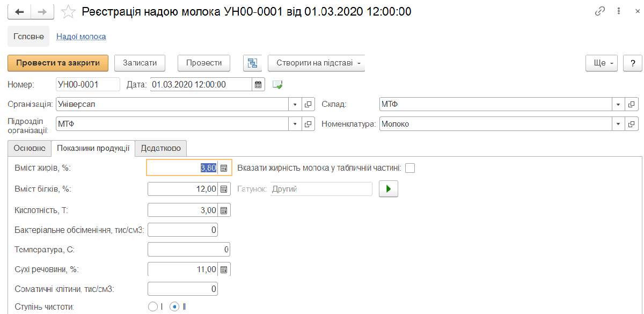This screenshot has width=644, height=314.
Task: Switch to the Додатково tab
Action: [x=161, y=148]
